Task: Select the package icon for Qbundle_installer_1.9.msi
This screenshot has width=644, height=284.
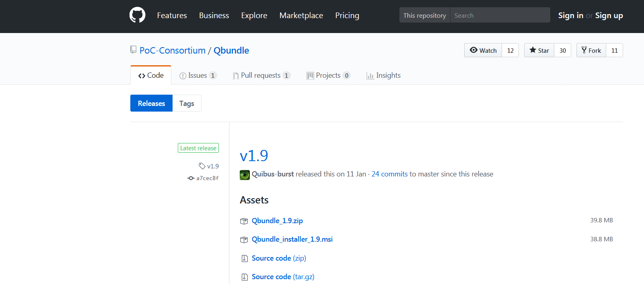Action: pyautogui.click(x=244, y=240)
